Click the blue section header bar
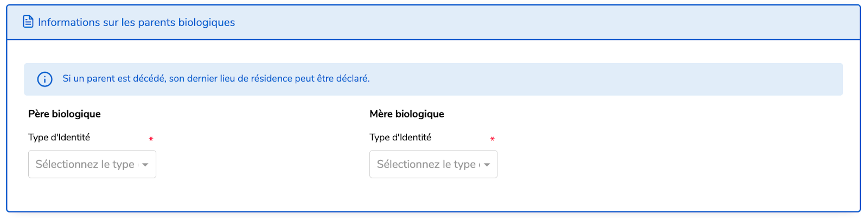Screen dimensions: 868x218 click(x=433, y=22)
